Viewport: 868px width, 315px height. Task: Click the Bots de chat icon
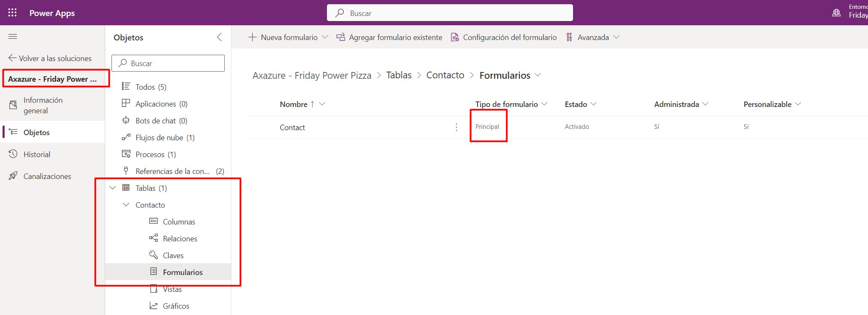pos(126,120)
